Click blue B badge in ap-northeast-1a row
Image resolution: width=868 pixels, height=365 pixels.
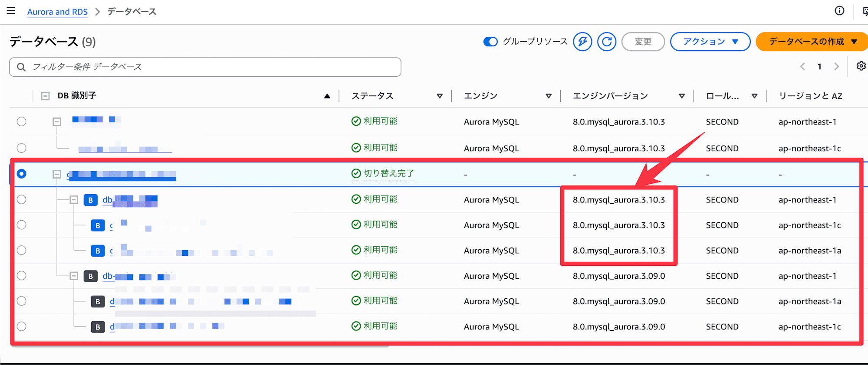(x=98, y=251)
